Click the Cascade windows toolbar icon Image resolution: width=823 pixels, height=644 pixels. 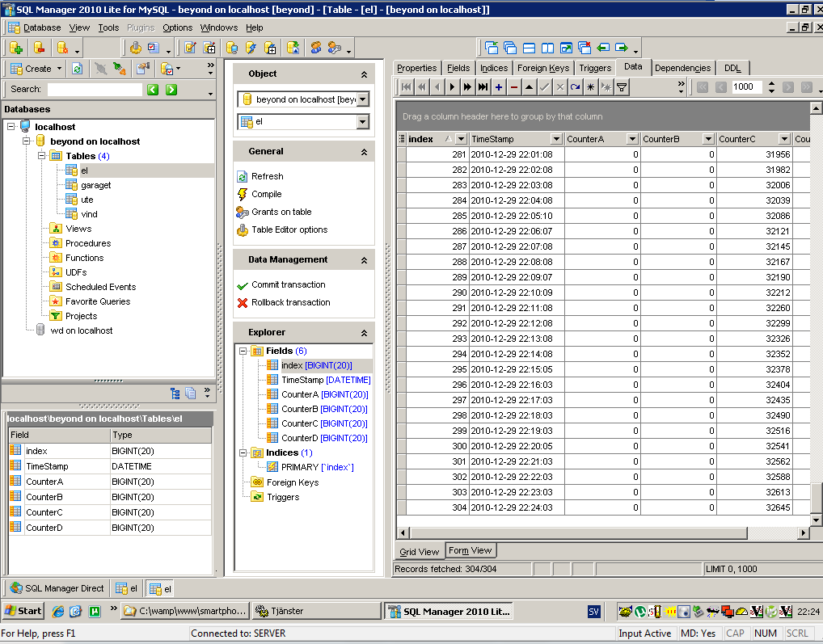click(509, 48)
